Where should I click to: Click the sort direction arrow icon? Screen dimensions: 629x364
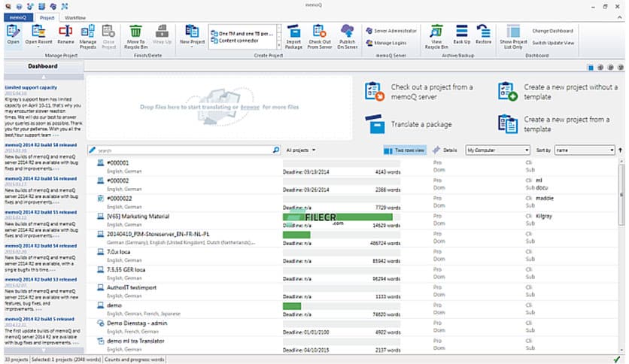pyautogui.click(x=621, y=150)
